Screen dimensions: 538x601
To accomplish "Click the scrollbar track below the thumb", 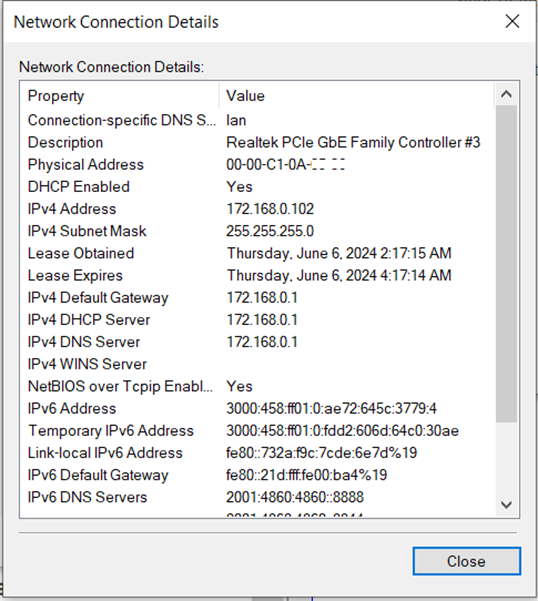I will (506, 458).
